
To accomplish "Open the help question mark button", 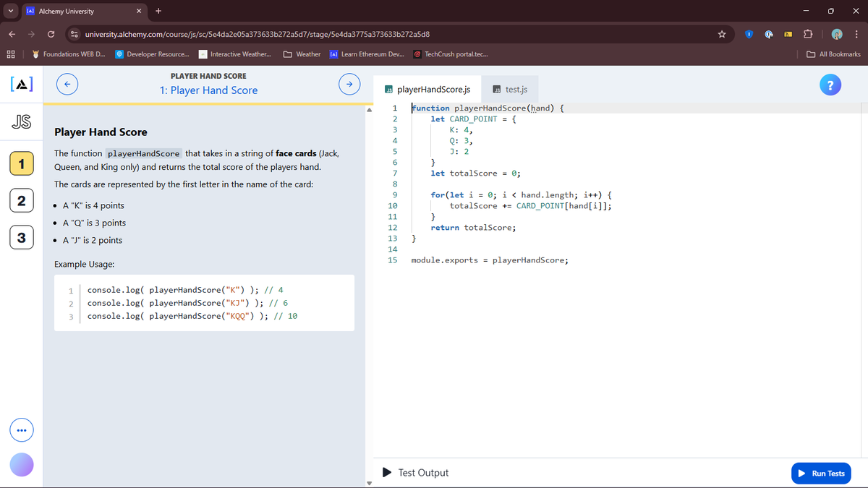I will click(832, 85).
